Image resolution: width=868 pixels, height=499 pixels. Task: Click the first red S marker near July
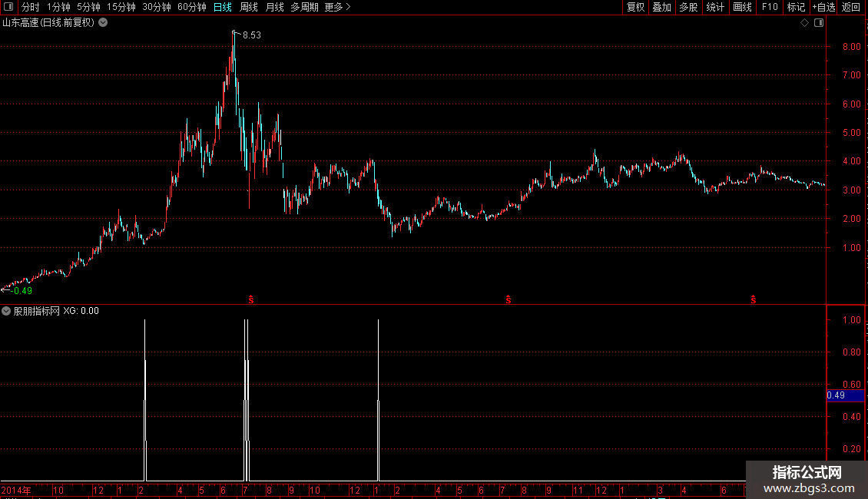pos(250,299)
